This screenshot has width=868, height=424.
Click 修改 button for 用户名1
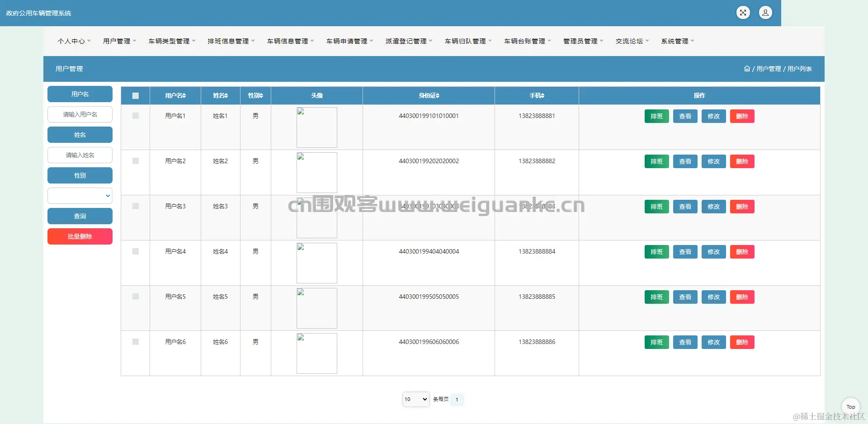pos(713,116)
